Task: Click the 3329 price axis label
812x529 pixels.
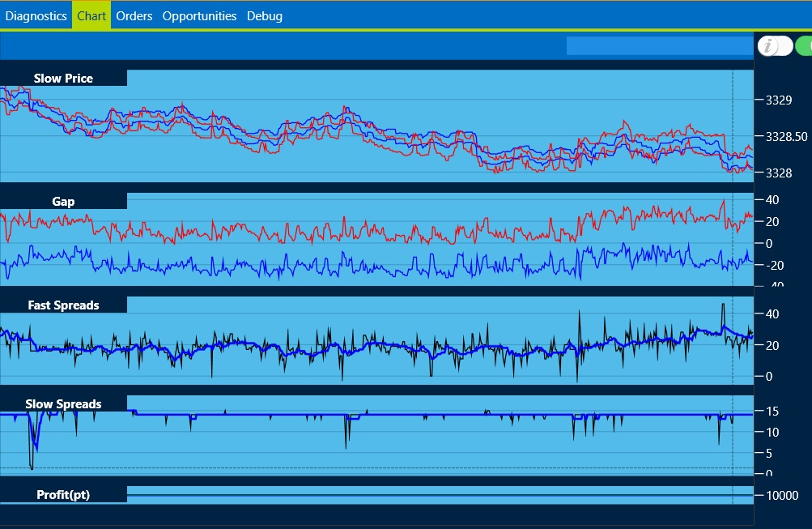Action: 778,100
